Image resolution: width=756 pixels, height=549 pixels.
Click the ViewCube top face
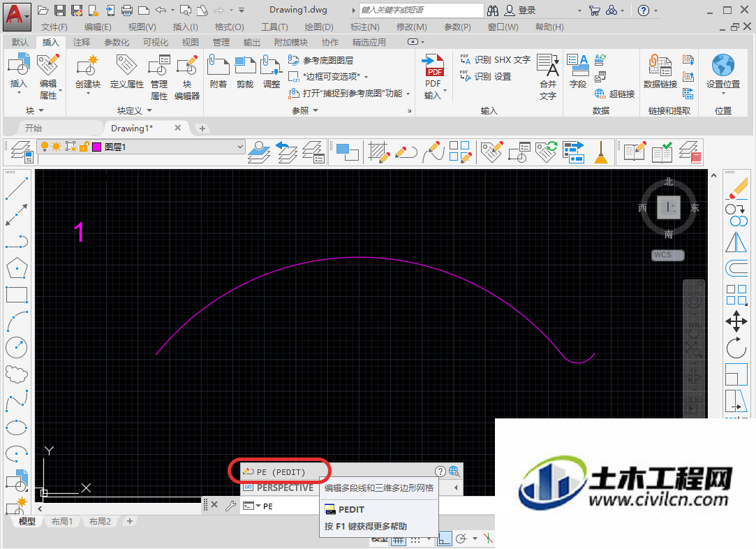[x=668, y=207]
